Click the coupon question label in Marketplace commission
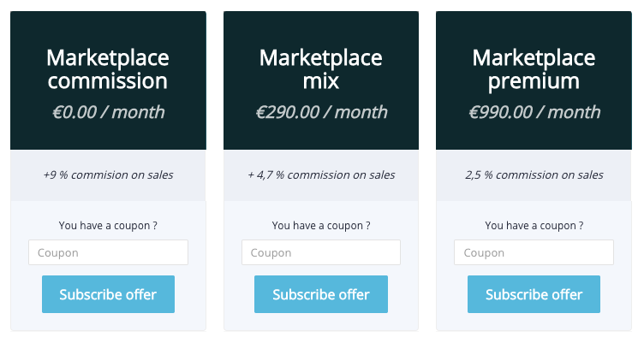This screenshot has width=644, height=343. [x=108, y=226]
